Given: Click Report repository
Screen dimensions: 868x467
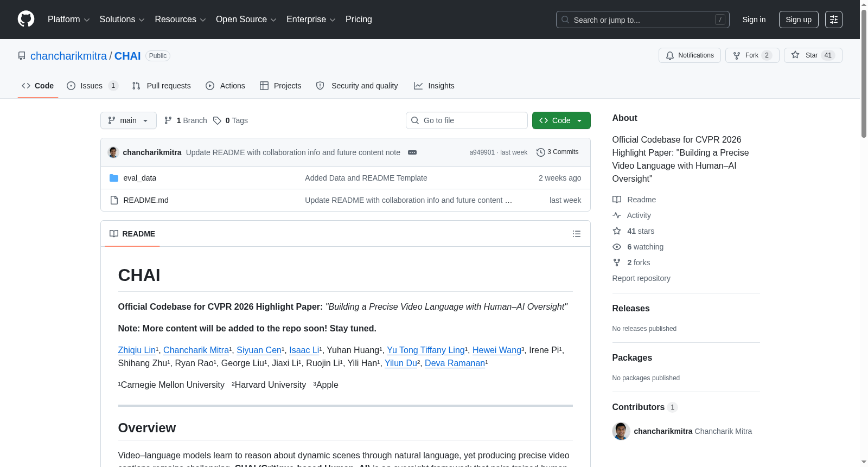Looking at the screenshot, I should coord(641,278).
